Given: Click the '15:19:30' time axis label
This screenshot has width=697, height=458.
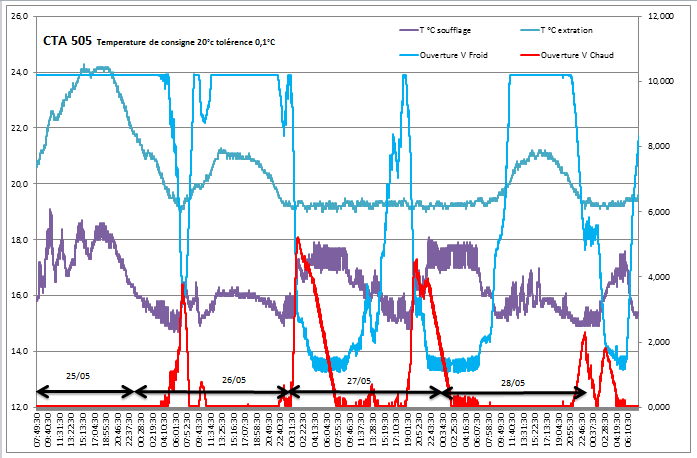Looking at the screenshot, I should (384, 430).
